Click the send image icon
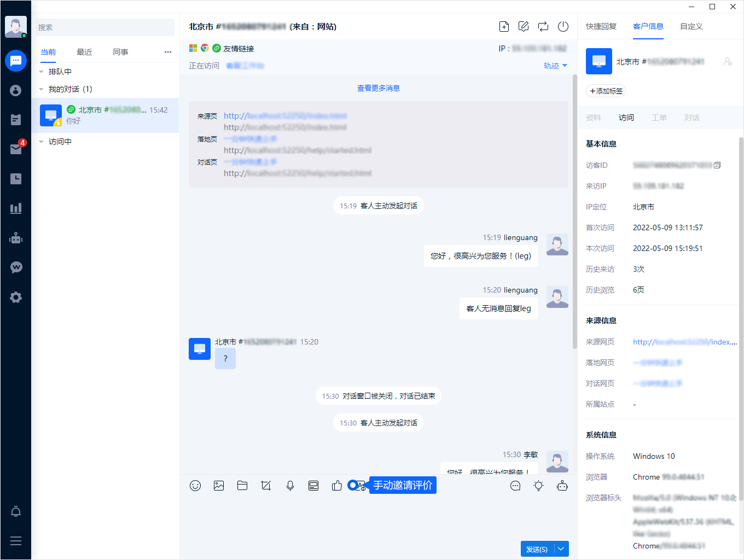This screenshot has width=744, height=560. click(219, 486)
